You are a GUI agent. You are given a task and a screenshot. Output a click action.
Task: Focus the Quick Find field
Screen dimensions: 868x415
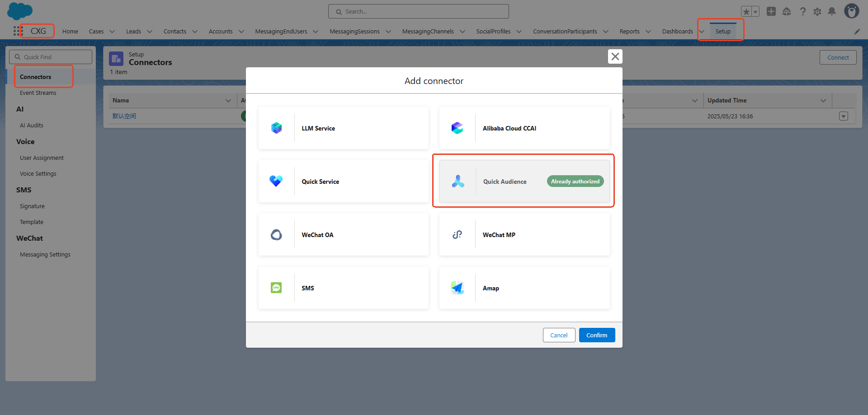click(x=51, y=57)
